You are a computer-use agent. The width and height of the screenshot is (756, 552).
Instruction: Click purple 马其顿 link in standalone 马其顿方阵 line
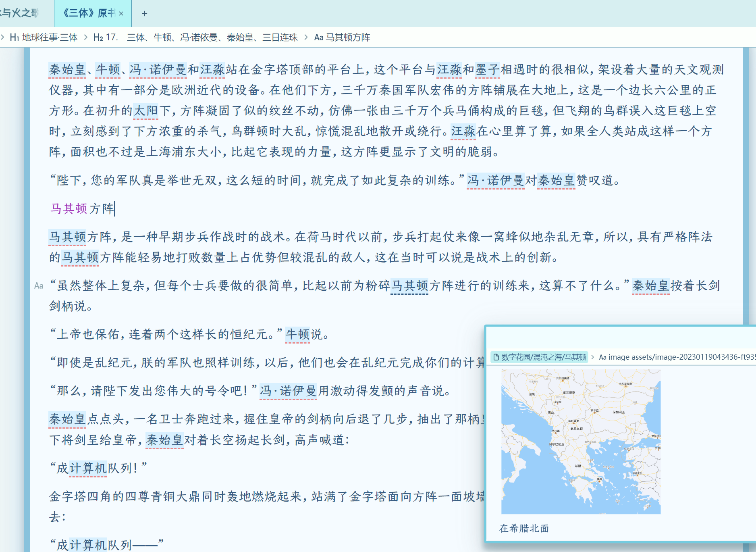tap(69, 208)
